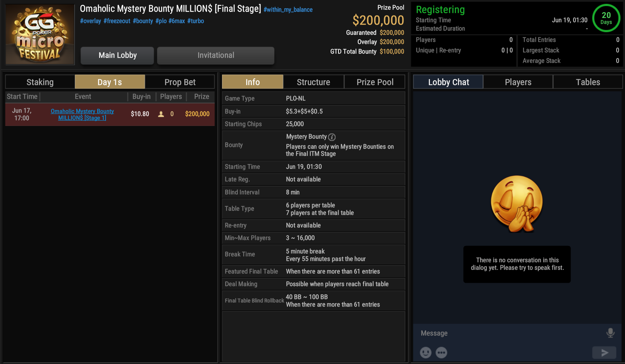Click the #within_my_balance hashtag
The height and width of the screenshot is (364, 625).
tap(288, 10)
